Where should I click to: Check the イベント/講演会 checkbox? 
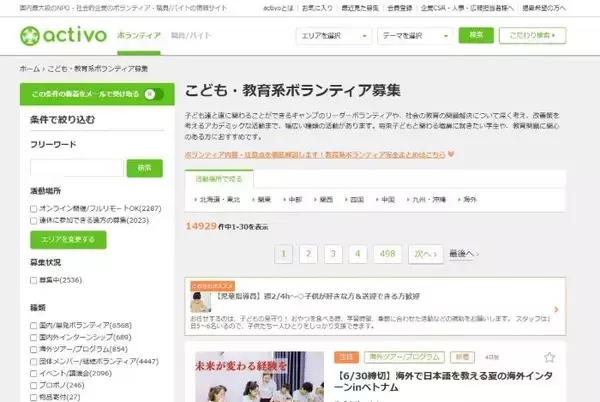click(34, 373)
